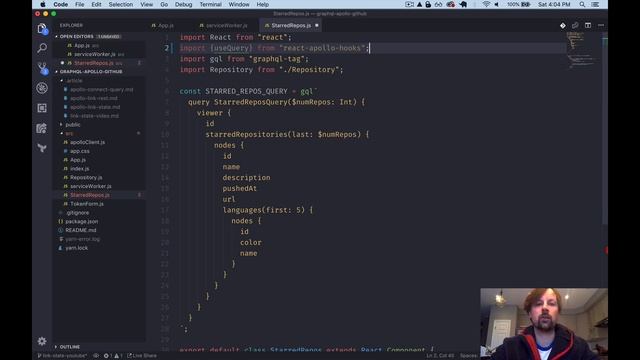640x360 pixels.
Task: Open TokenForm.js in the file tree
Action: point(87,204)
